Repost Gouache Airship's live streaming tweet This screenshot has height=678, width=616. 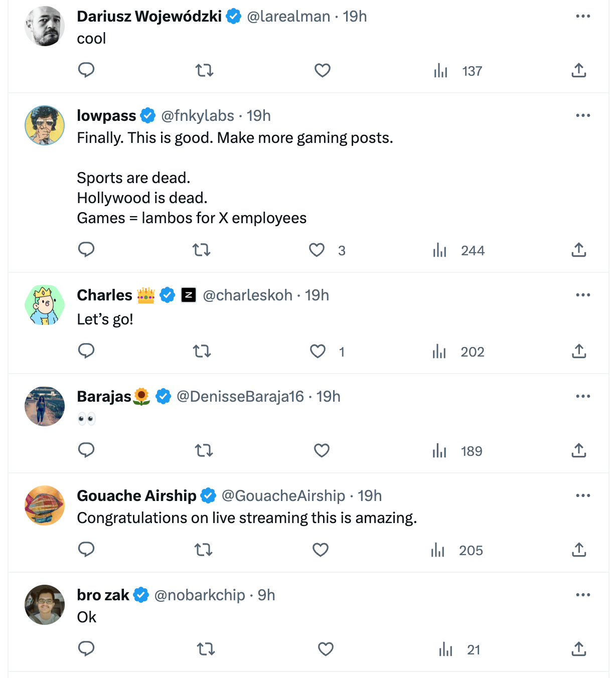(204, 550)
